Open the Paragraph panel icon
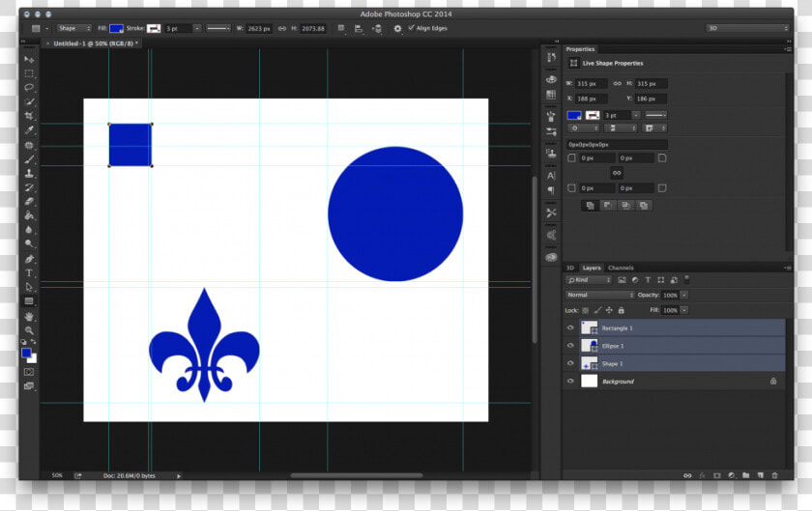The width and height of the screenshot is (812, 511). click(551, 190)
